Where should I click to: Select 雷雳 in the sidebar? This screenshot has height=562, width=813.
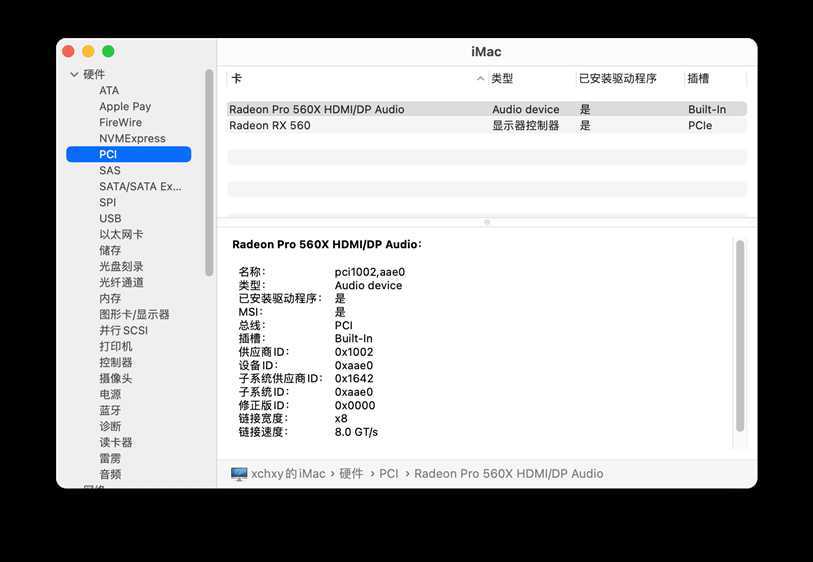pos(109,459)
